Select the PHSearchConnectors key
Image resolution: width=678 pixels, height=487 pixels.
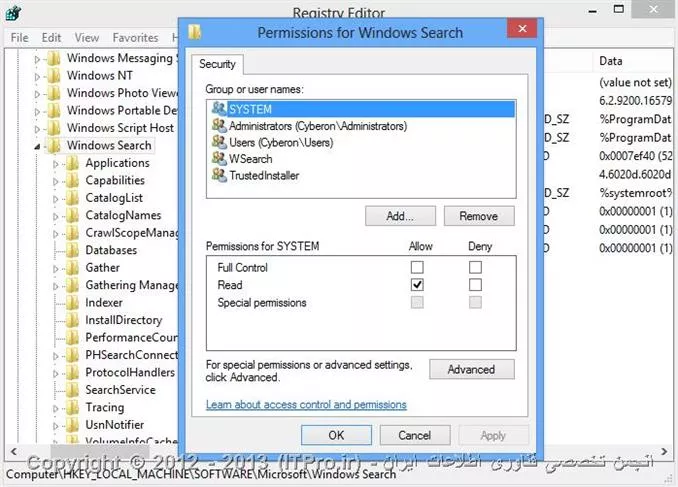pos(131,355)
